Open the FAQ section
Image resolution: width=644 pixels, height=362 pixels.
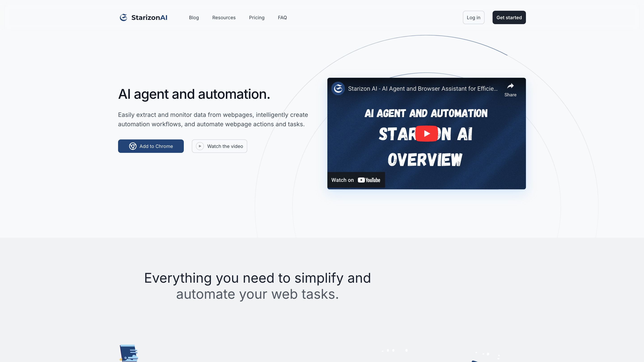(x=282, y=17)
